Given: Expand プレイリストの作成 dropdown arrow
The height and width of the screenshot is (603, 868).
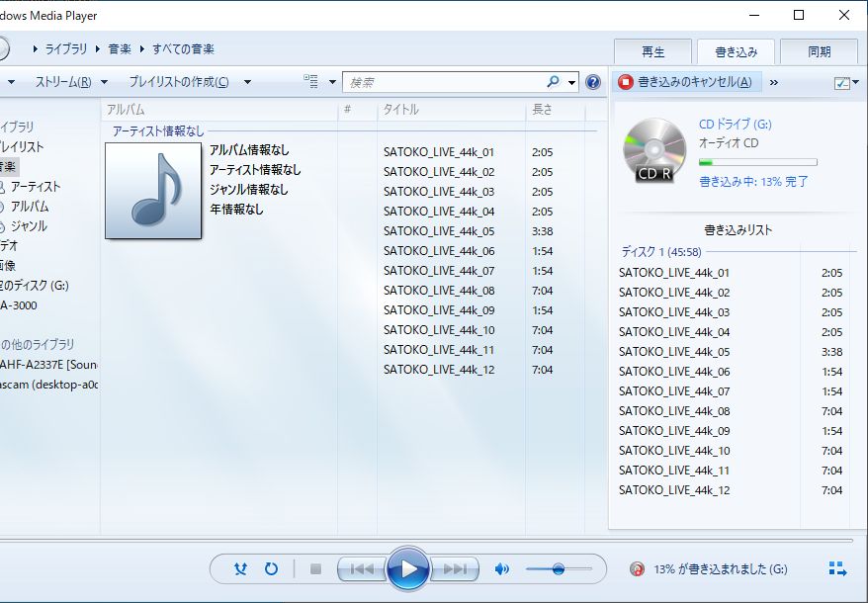Looking at the screenshot, I should 247,82.
